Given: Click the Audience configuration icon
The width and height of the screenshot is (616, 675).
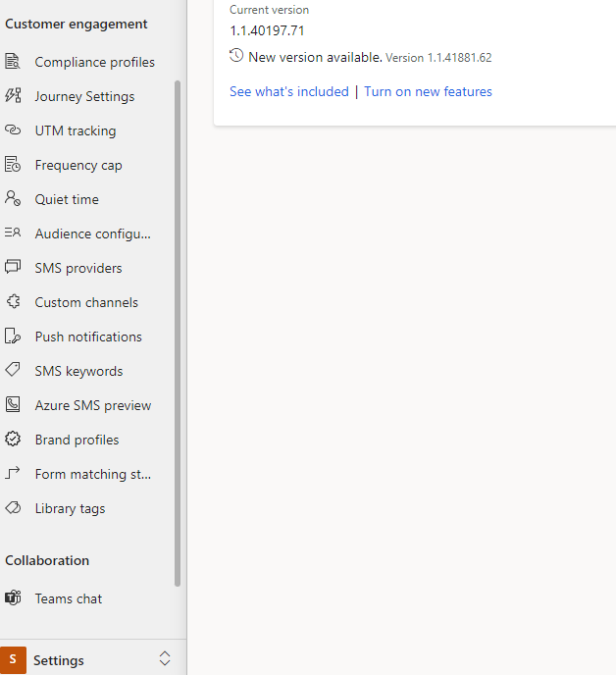Looking at the screenshot, I should click(x=13, y=233).
